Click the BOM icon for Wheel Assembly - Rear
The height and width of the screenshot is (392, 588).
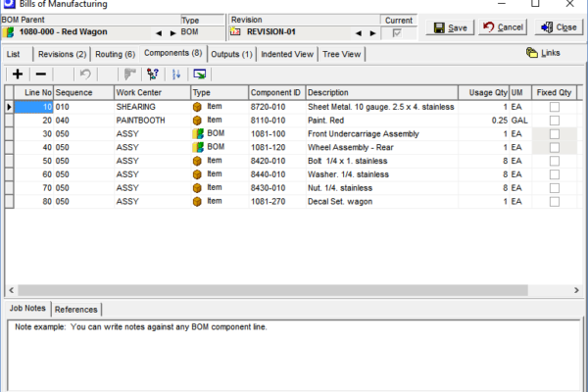click(x=198, y=147)
